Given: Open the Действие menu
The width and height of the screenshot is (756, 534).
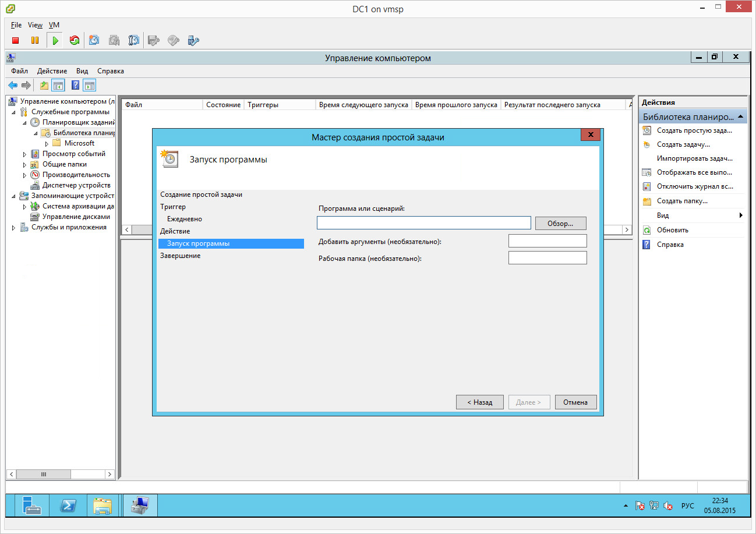Looking at the screenshot, I should (52, 71).
